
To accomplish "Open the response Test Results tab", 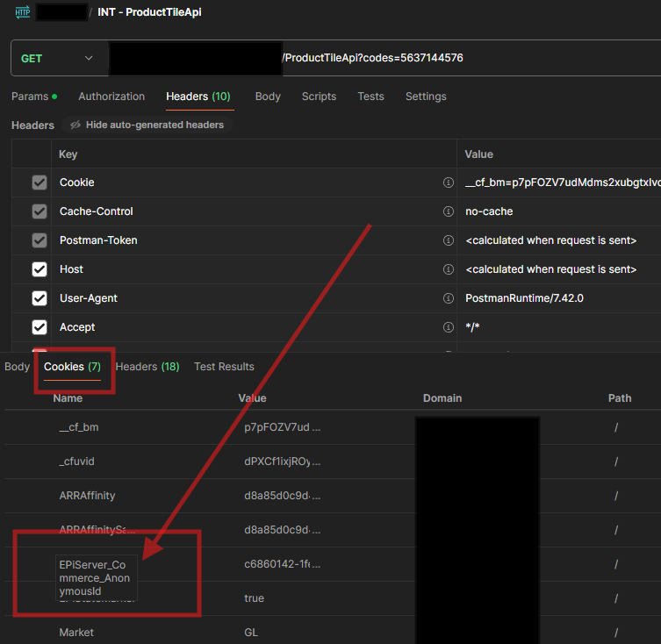I will tap(224, 367).
